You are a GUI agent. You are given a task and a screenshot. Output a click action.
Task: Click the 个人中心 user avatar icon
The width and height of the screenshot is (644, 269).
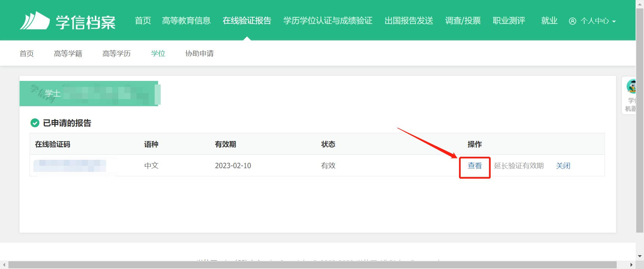click(572, 21)
